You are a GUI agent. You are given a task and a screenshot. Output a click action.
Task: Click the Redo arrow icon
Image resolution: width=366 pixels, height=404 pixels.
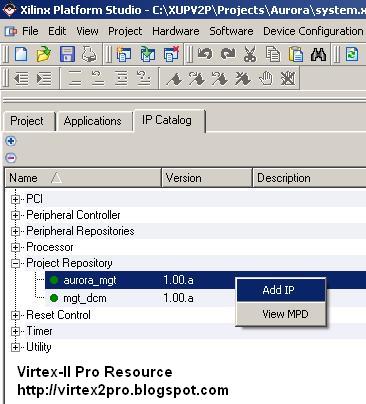pos(228,54)
